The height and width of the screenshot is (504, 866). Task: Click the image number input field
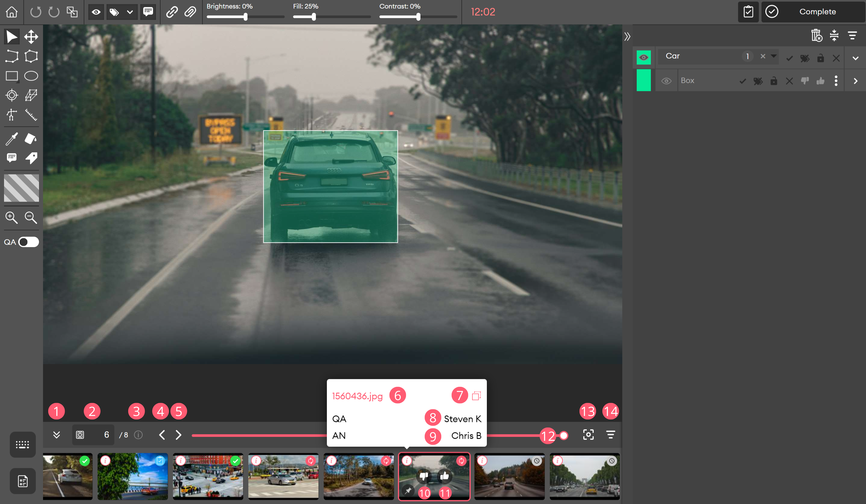click(x=93, y=435)
